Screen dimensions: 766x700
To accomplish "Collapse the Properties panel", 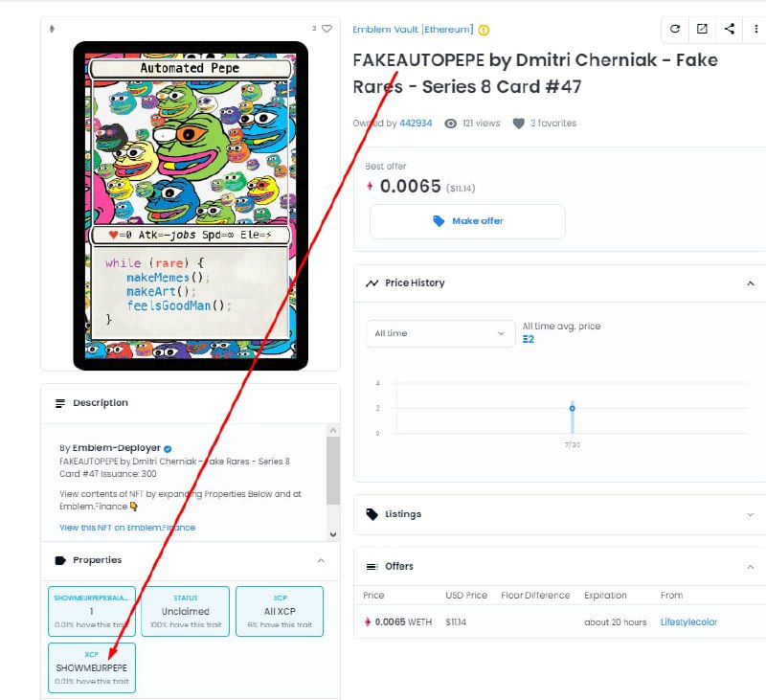I will pyautogui.click(x=321, y=560).
